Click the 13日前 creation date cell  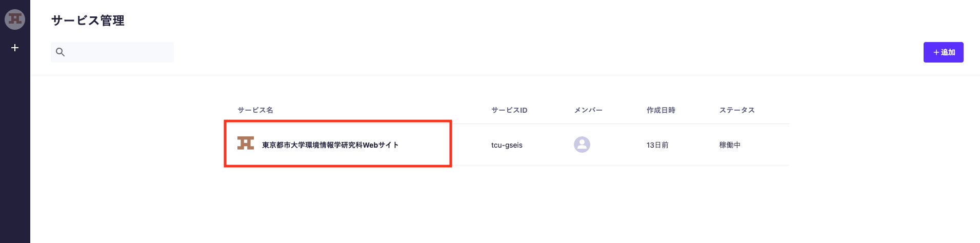[x=657, y=145]
